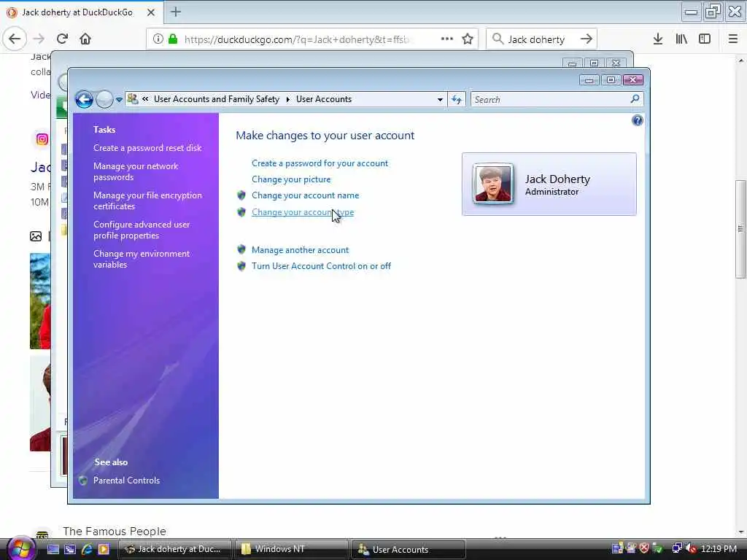The height and width of the screenshot is (560, 747).
Task: Click the site information icon in Firefox URL bar
Action: click(x=158, y=39)
